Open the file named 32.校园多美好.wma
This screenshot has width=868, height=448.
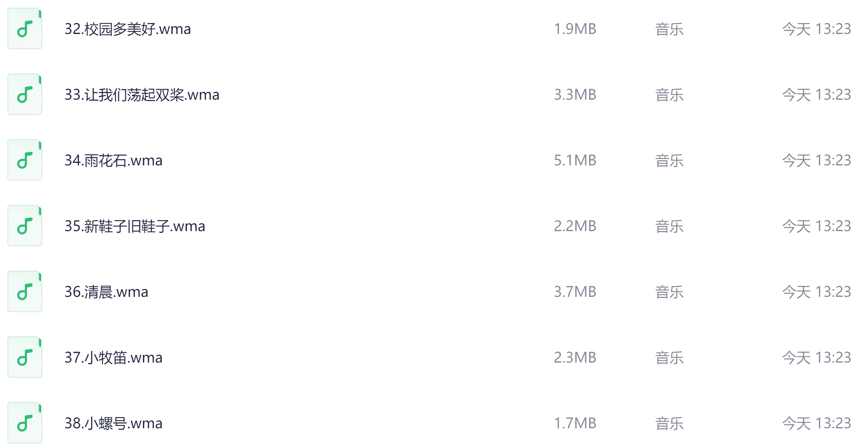click(128, 29)
